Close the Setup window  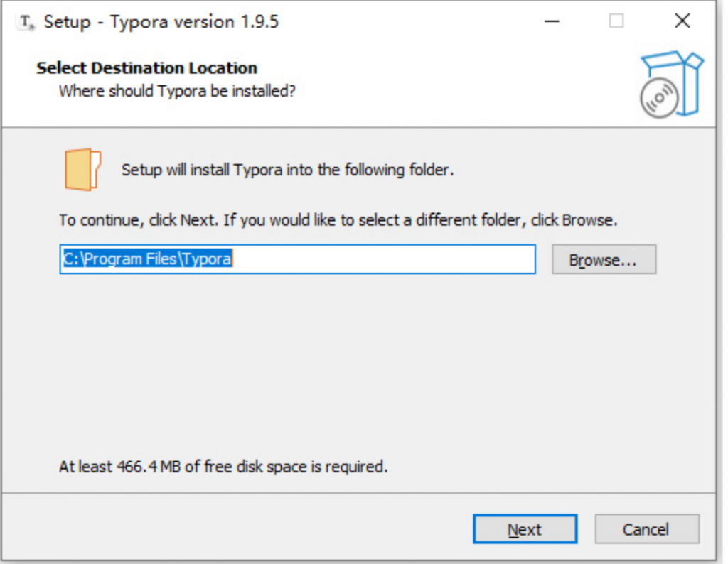682,21
